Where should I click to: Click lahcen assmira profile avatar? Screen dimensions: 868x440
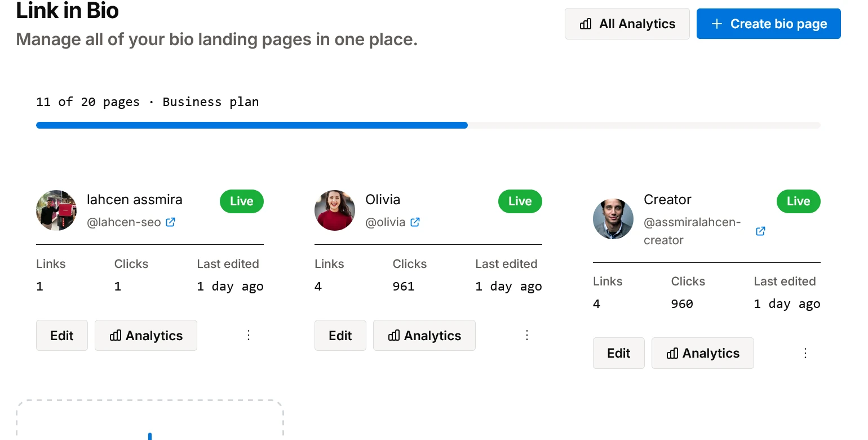pyautogui.click(x=56, y=210)
